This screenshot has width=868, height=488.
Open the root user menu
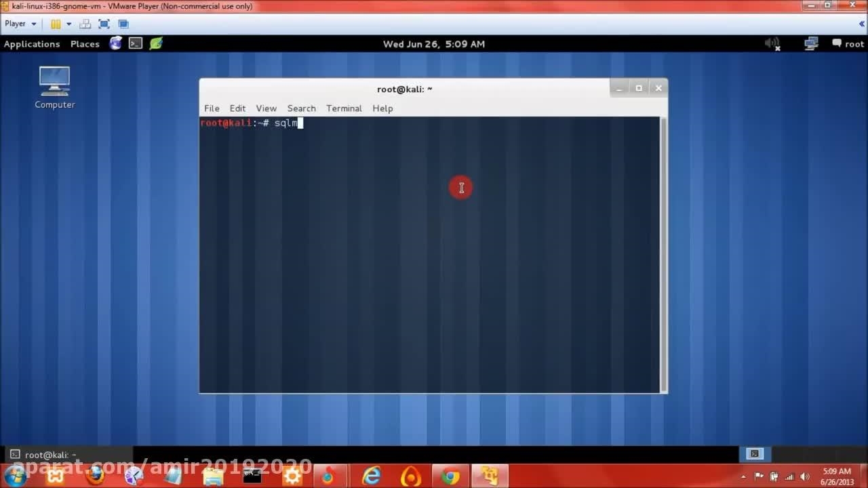tap(848, 44)
